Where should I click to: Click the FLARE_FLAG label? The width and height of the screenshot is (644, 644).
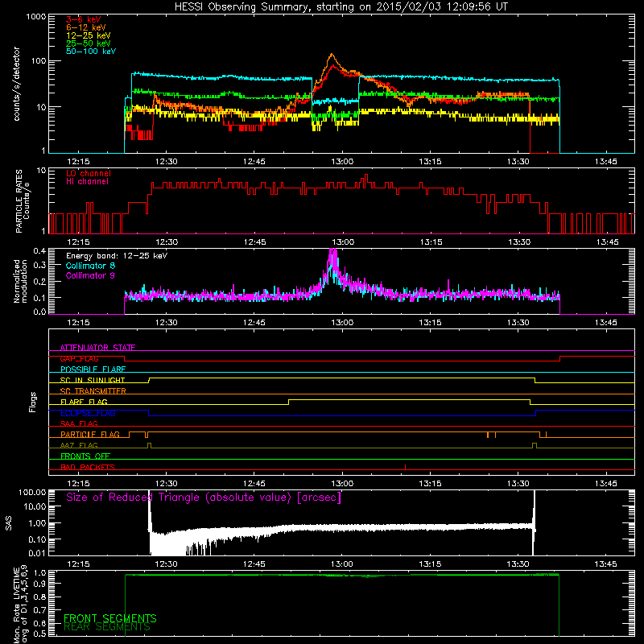(x=84, y=402)
